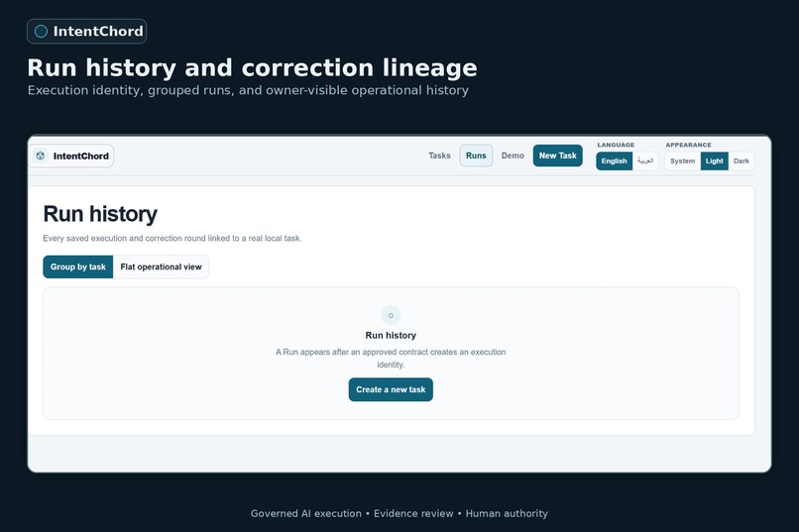Click the LANGUAGE label
799x532 pixels.
point(616,145)
